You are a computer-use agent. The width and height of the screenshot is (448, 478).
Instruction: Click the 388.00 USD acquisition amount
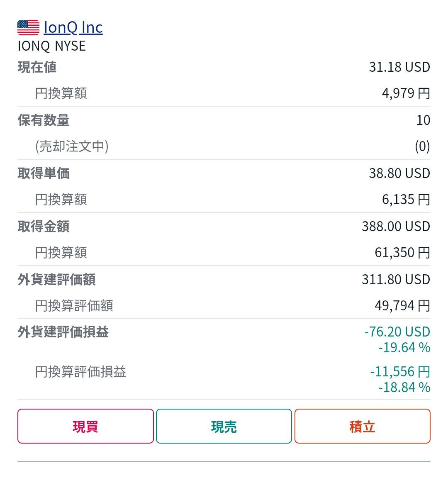coord(395,227)
